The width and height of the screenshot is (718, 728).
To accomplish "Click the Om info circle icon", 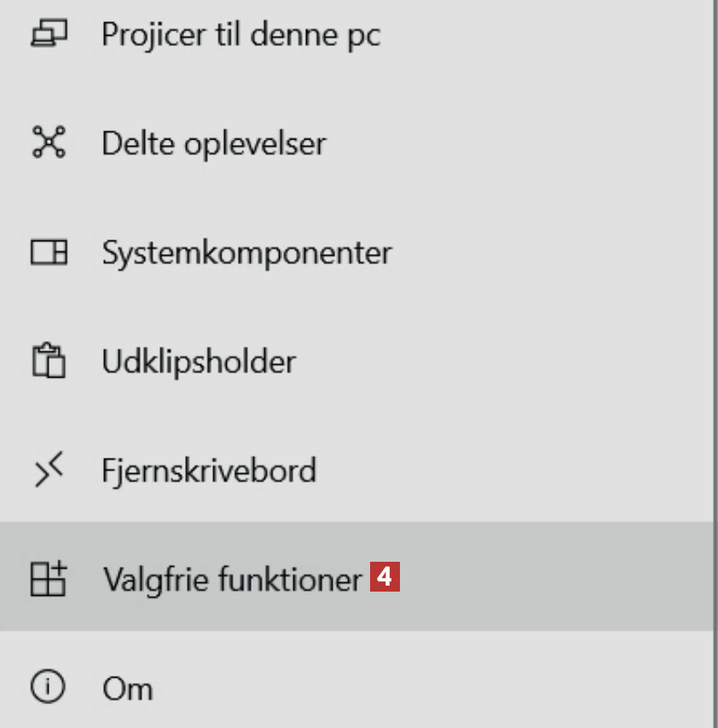I will click(x=48, y=687).
